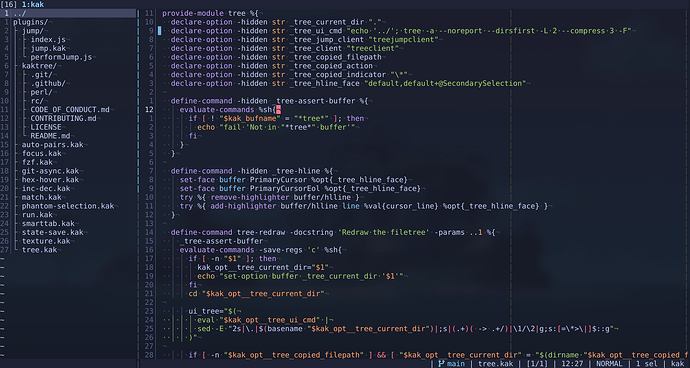Expand the .git/ folder
690x368 pixels.
coord(41,74)
